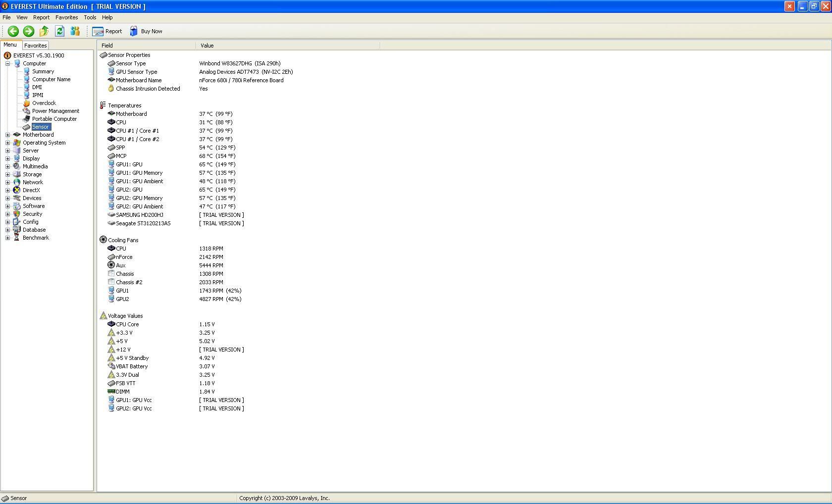Select IPMI in the tree
The image size is (832, 504).
[x=38, y=95]
